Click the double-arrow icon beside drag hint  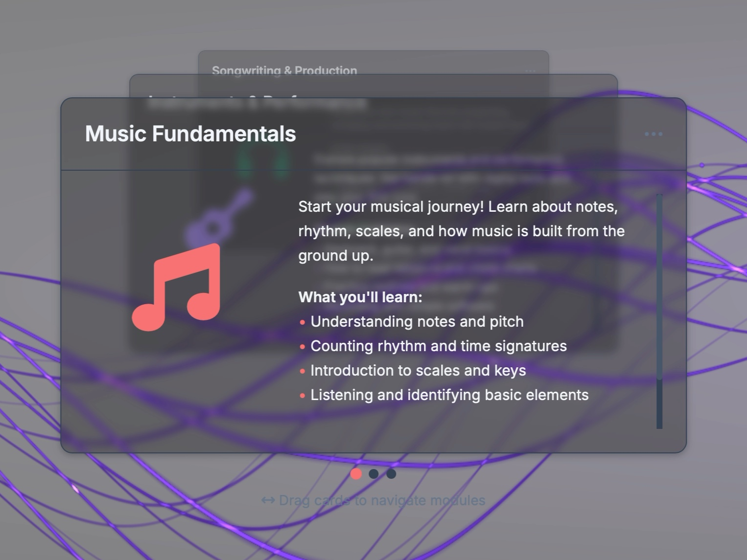(268, 500)
